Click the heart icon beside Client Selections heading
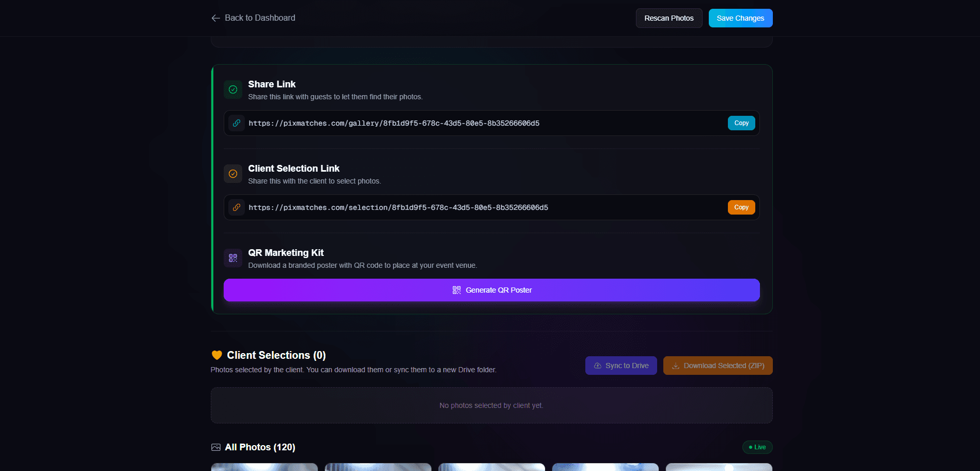This screenshot has width=980, height=471. 216,355
